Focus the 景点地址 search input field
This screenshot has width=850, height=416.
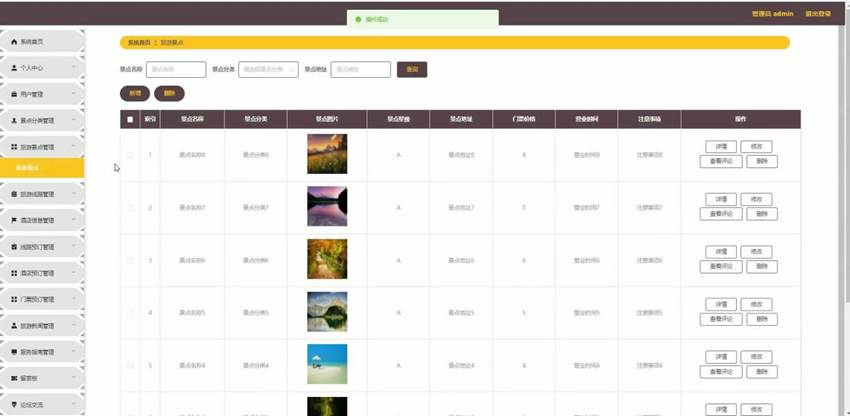(x=360, y=69)
